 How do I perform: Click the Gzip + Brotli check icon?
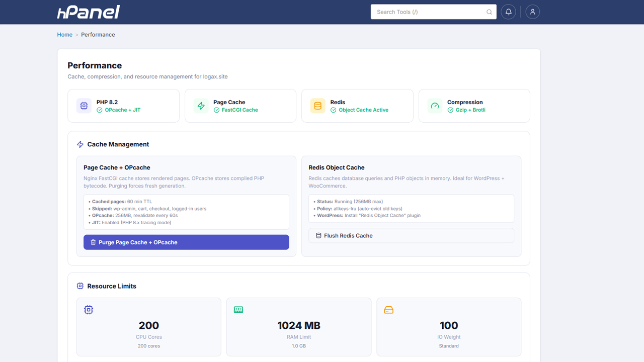click(450, 110)
